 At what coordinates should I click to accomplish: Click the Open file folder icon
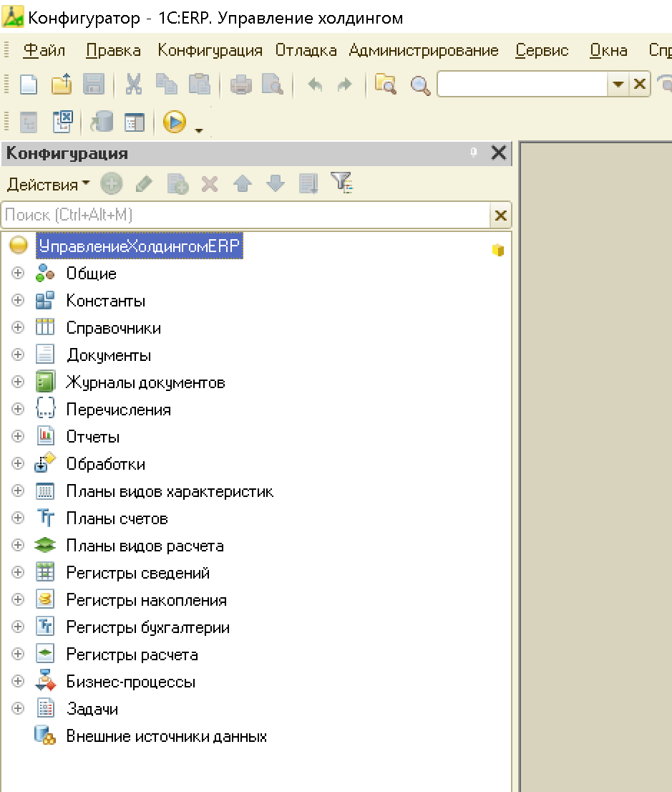coord(62,84)
